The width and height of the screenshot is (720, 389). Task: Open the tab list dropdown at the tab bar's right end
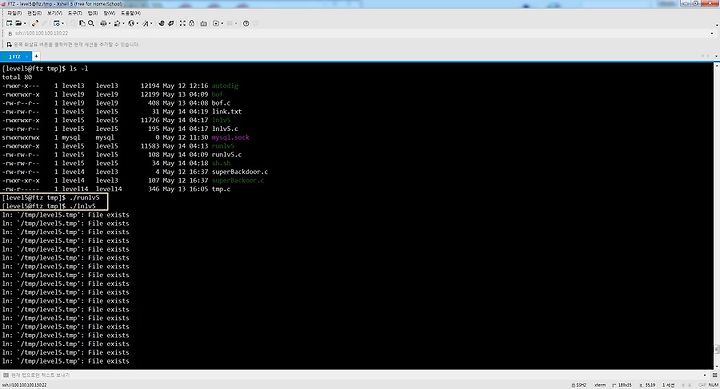click(x=716, y=56)
